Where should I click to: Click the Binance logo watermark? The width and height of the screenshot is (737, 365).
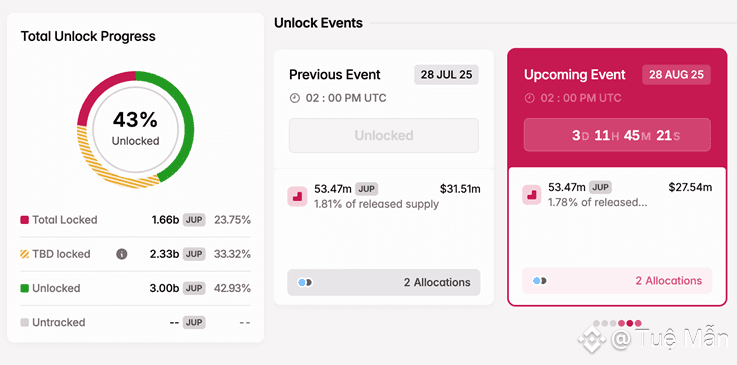(591, 340)
